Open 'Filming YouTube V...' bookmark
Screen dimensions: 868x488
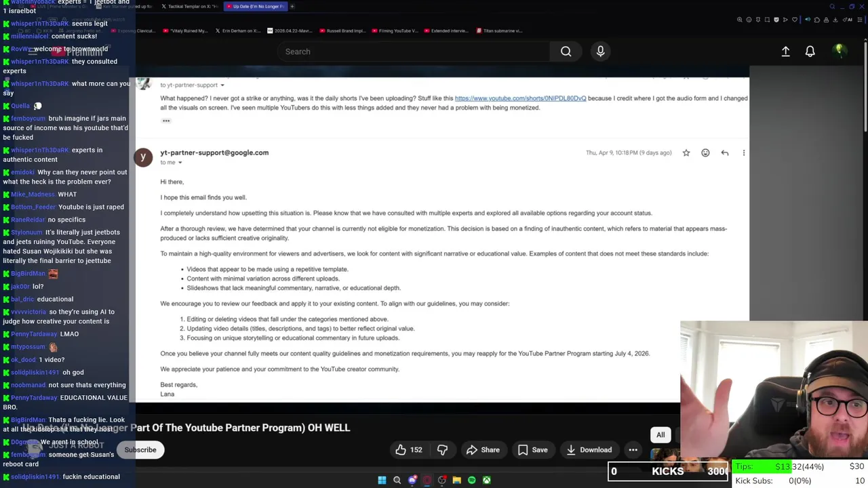395,30
